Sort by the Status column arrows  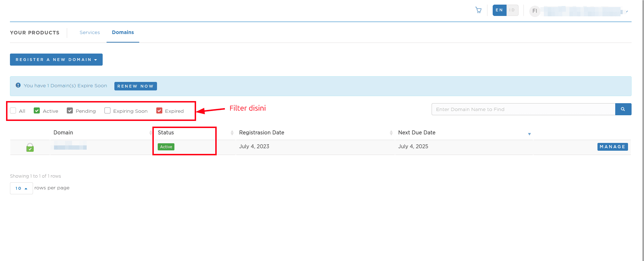coord(232,133)
